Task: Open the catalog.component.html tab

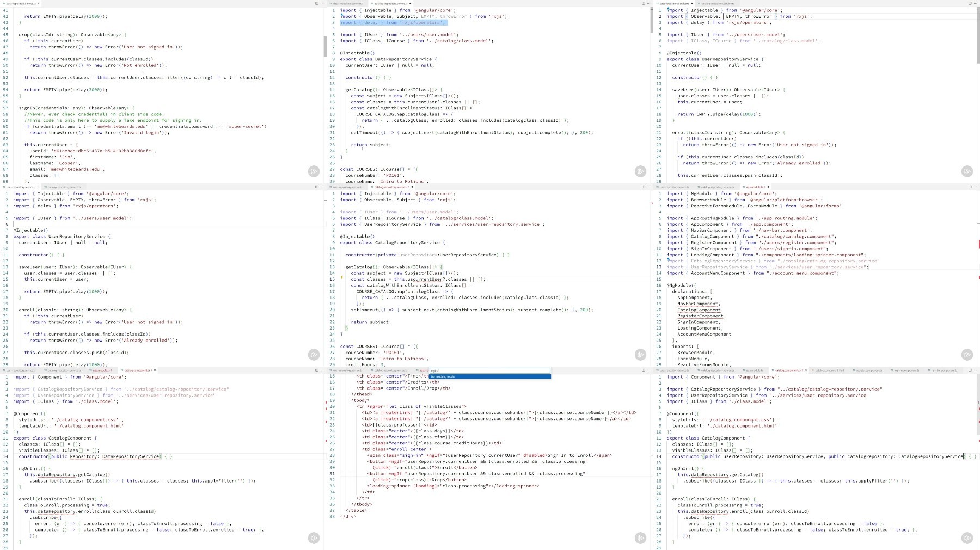Action: point(829,370)
